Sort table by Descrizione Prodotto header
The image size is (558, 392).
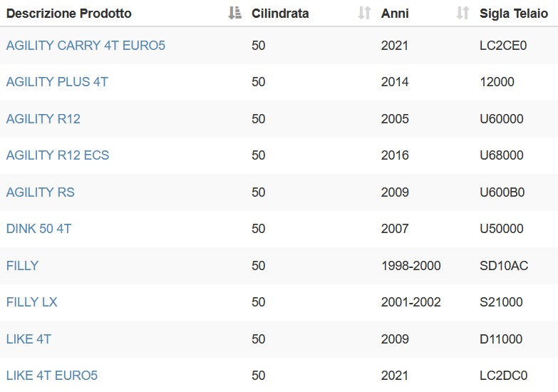[69, 14]
